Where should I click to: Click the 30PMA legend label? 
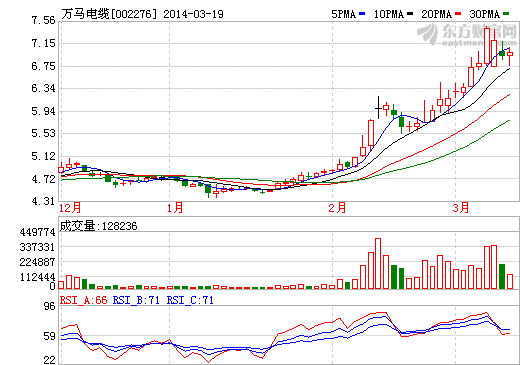[485, 14]
